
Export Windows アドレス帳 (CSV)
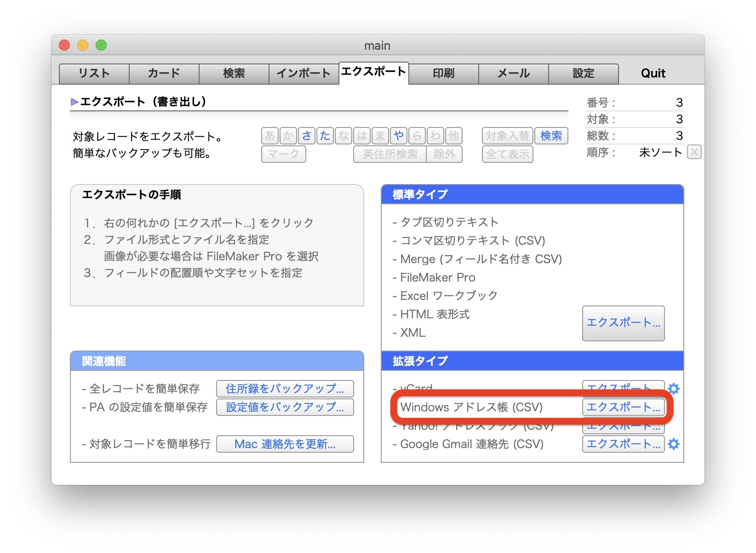coord(623,407)
